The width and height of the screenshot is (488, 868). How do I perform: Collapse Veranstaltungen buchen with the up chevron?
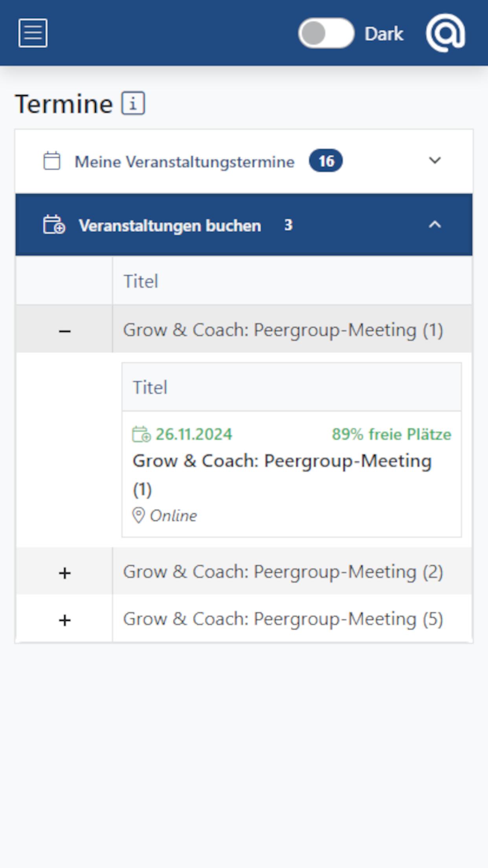[435, 225]
